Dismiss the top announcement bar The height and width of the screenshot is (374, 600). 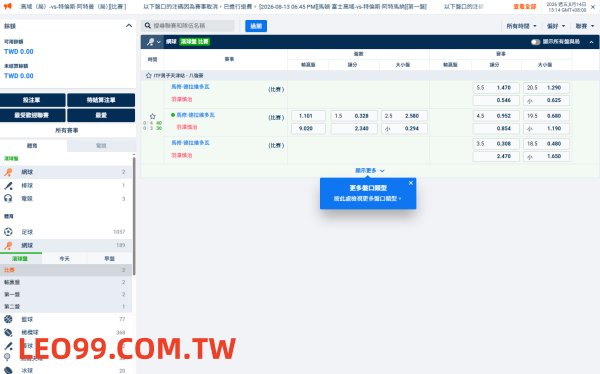[593, 7]
